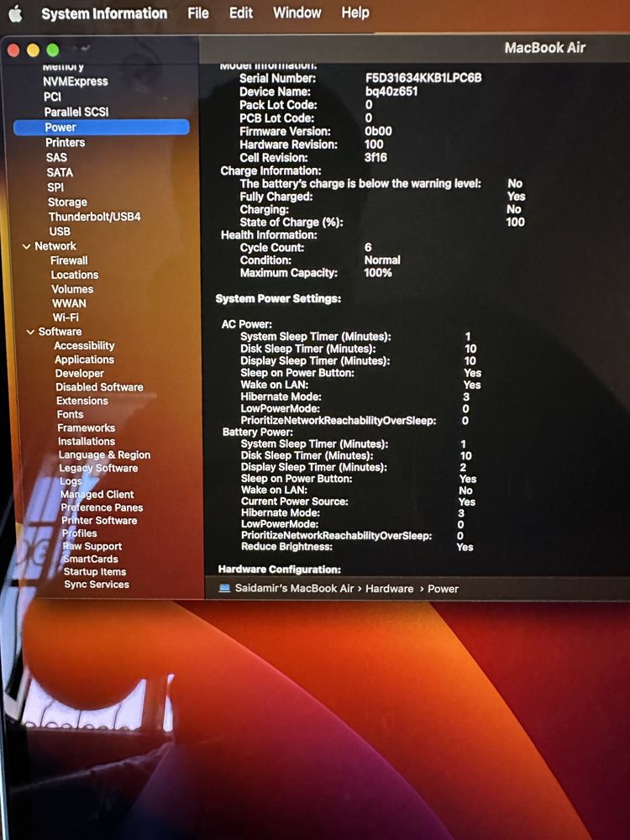
Task: Select NVMExpress in the sidebar
Action: 76,81
